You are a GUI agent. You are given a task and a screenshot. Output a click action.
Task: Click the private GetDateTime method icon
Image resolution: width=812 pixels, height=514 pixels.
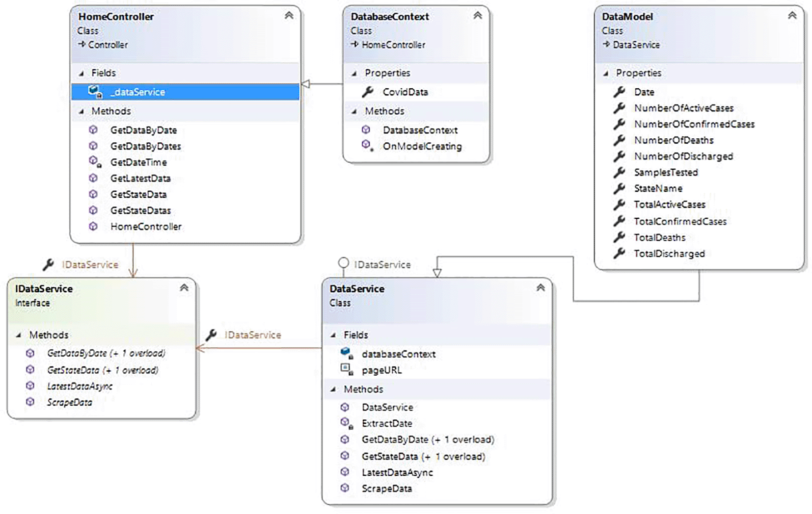pyautogui.click(x=94, y=161)
